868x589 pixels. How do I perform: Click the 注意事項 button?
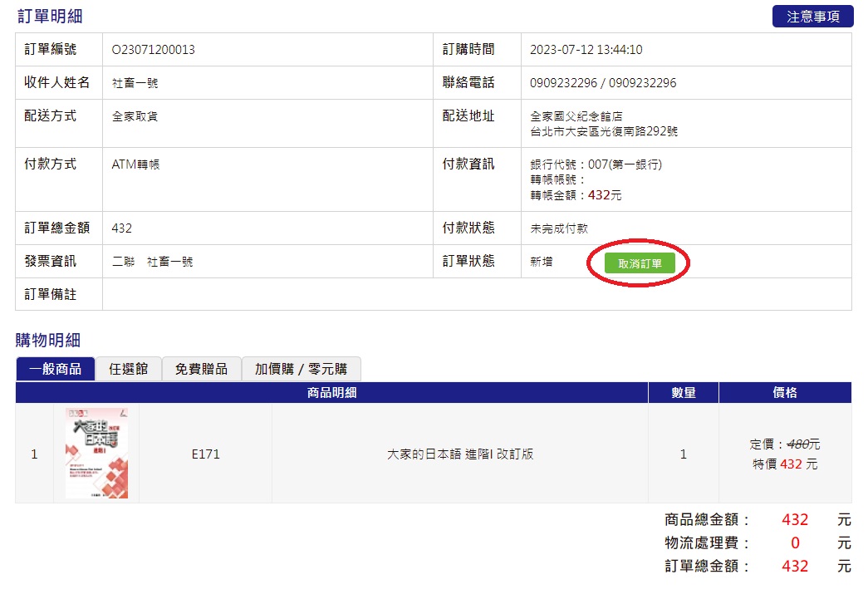click(812, 17)
